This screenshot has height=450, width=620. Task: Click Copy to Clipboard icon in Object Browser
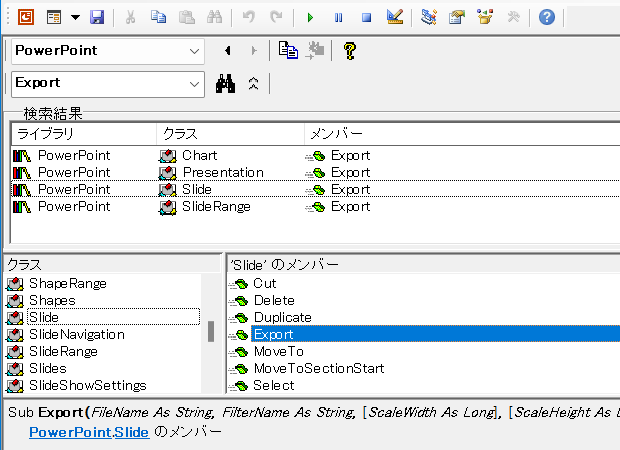[288, 51]
